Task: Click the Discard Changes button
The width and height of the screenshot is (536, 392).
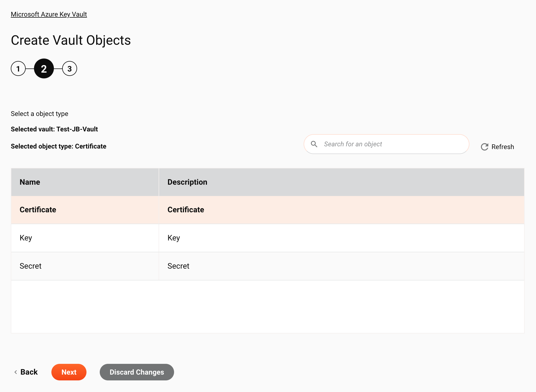Action: pyautogui.click(x=137, y=372)
